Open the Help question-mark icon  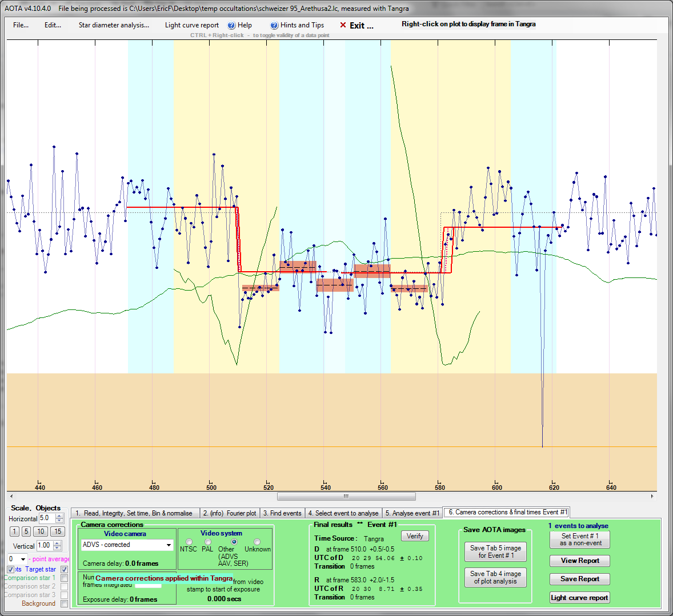coord(231,26)
